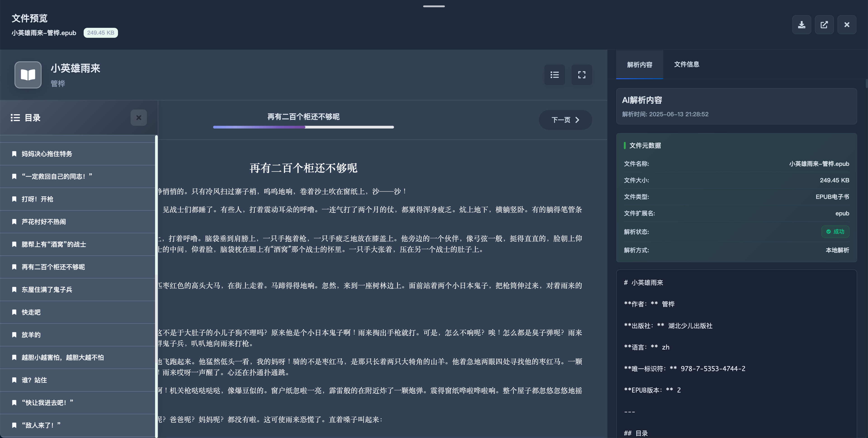Open chapter 再有二百个柜还不够呢 in contents

[78, 267]
